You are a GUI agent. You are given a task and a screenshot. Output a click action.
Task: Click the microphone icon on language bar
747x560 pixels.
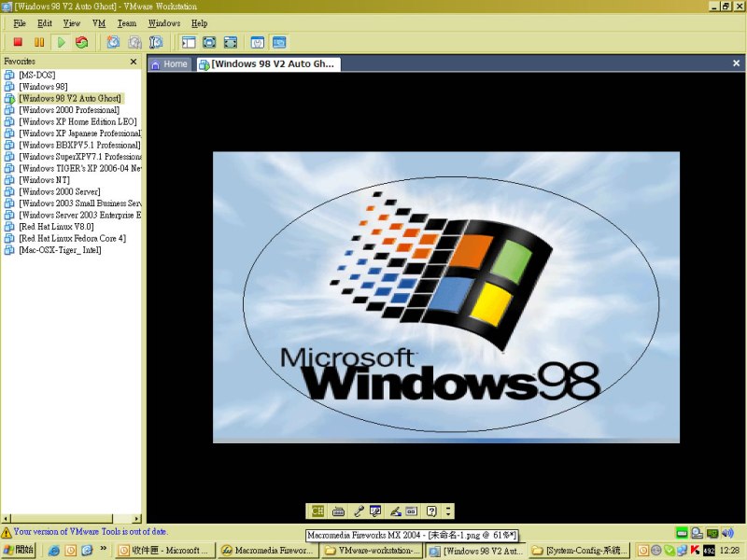click(359, 511)
